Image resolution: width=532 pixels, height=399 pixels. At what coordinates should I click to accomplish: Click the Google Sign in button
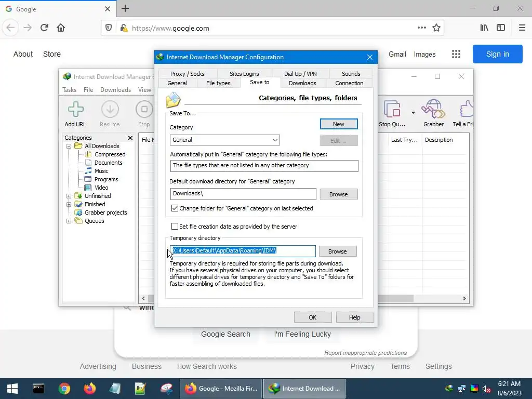coord(497,54)
